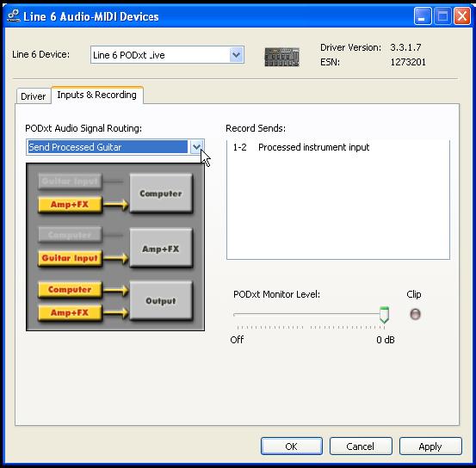The height and width of the screenshot is (468, 476).
Task: Click the yellow Computer source feeding Output
Action: click(70, 290)
